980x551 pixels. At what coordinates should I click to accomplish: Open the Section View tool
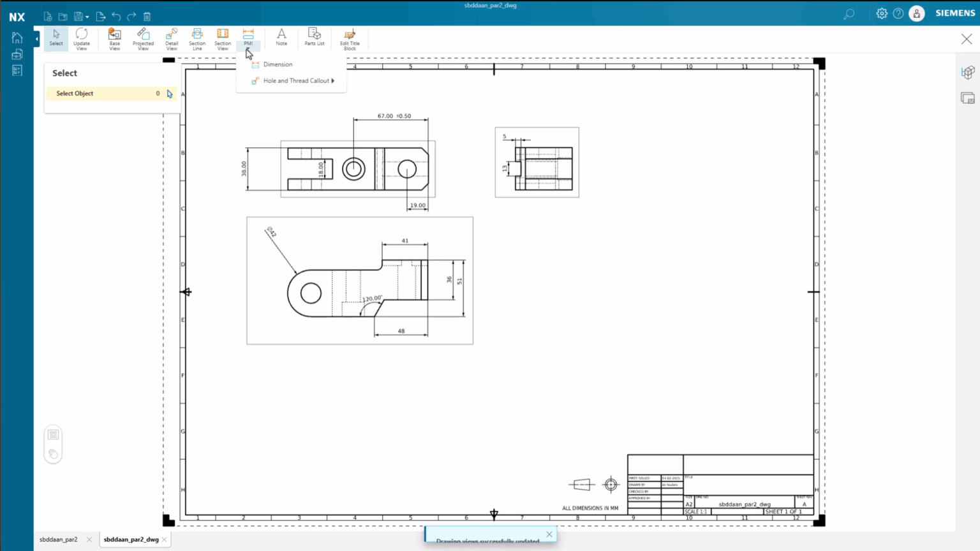[222, 38]
